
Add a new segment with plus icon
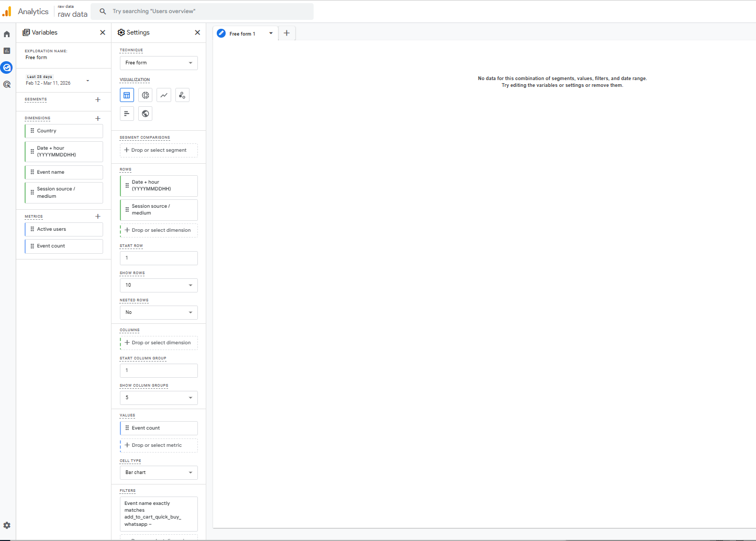pyautogui.click(x=98, y=99)
